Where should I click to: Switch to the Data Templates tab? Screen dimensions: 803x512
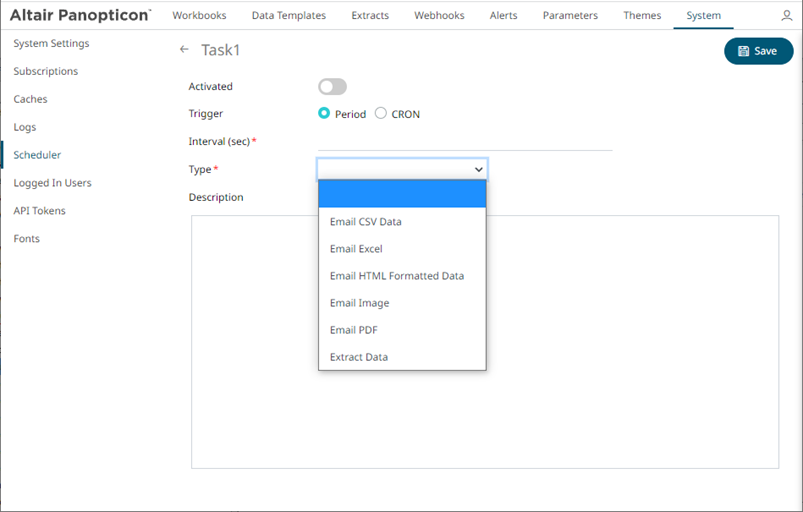[x=289, y=16]
